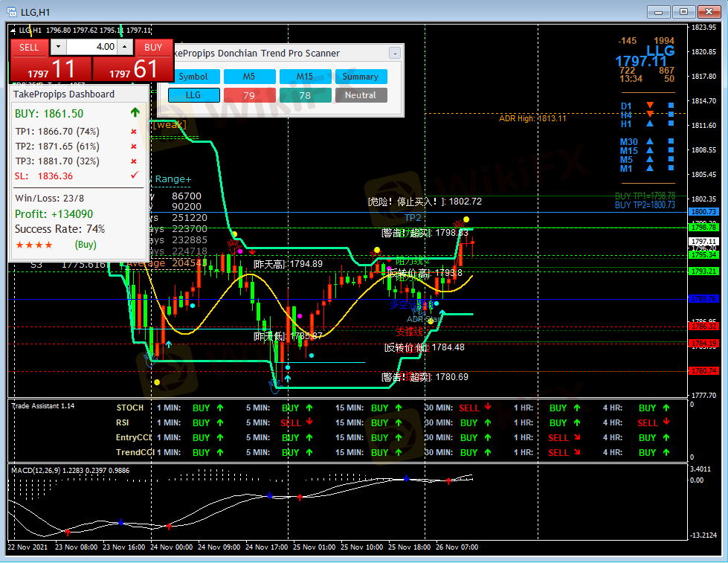Screen dimensions: 728x563
Task: Open the Summary column in scanner
Action: [361, 77]
